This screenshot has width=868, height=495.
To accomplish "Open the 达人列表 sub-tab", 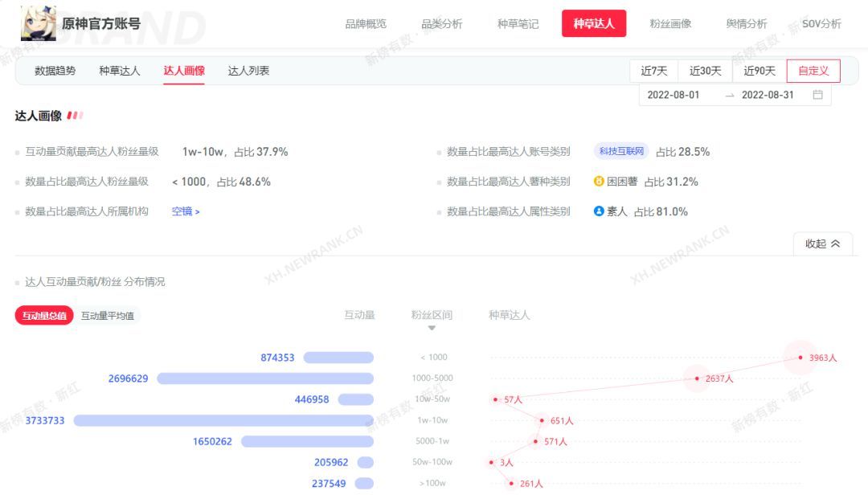I will pyautogui.click(x=248, y=71).
